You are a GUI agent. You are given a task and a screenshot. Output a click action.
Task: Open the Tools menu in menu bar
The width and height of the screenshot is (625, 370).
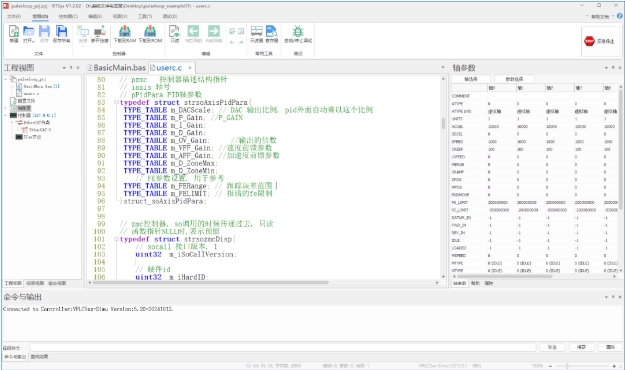point(145,16)
